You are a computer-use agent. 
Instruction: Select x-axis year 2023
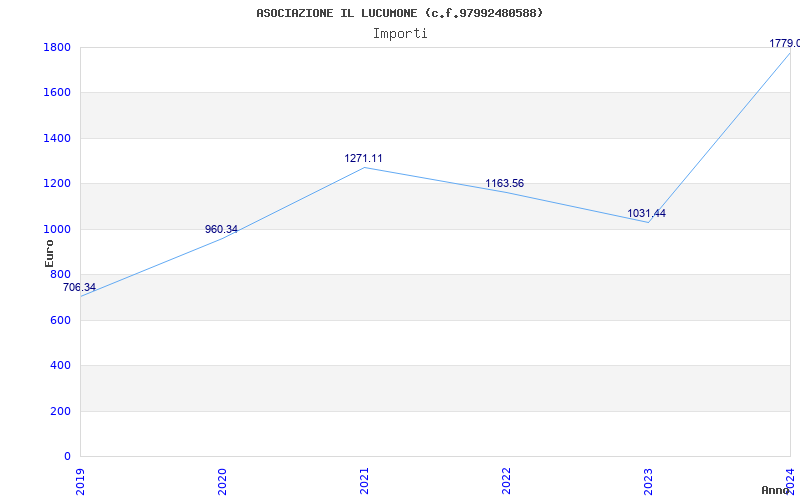pos(647,481)
